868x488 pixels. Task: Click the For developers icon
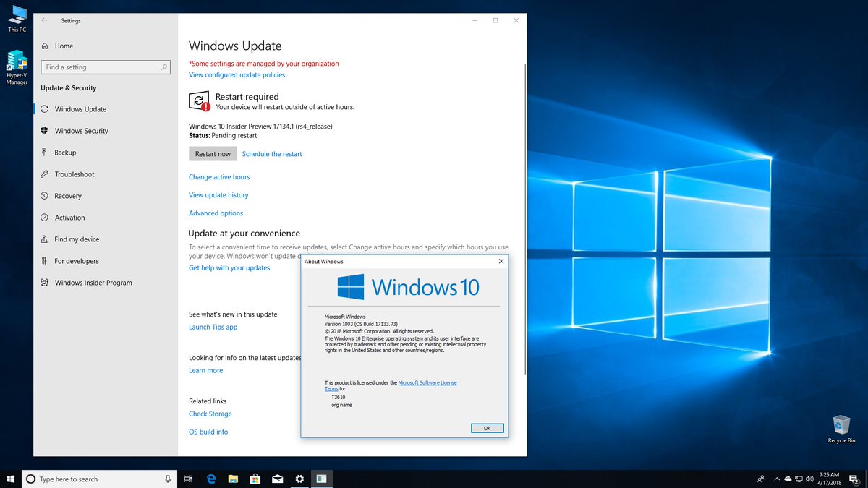point(44,261)
